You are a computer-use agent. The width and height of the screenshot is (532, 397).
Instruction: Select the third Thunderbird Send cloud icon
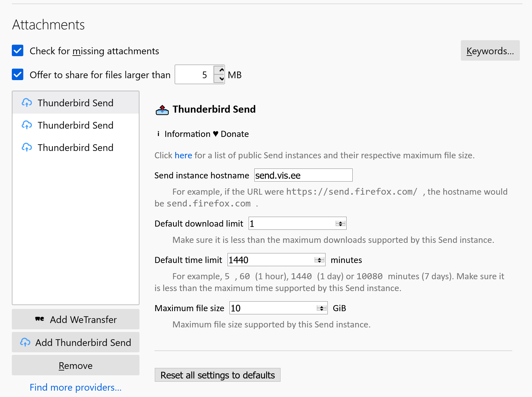coord(27,147)
